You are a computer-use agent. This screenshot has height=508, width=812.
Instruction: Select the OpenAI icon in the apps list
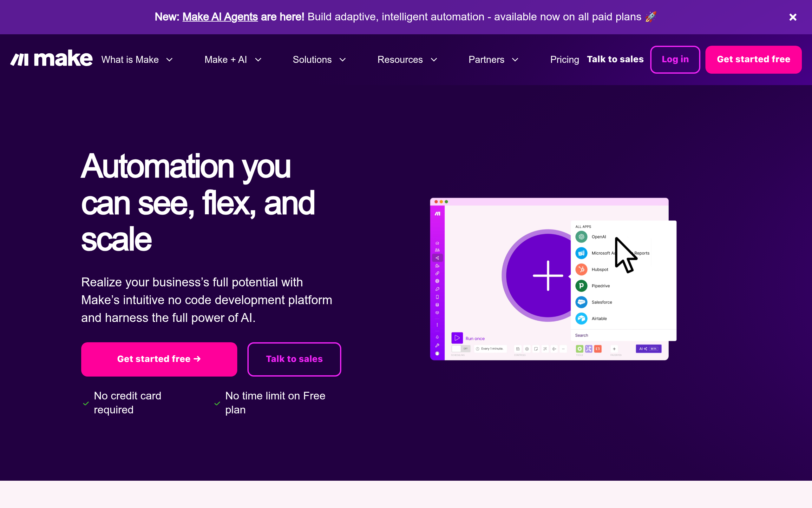[581, 237]
